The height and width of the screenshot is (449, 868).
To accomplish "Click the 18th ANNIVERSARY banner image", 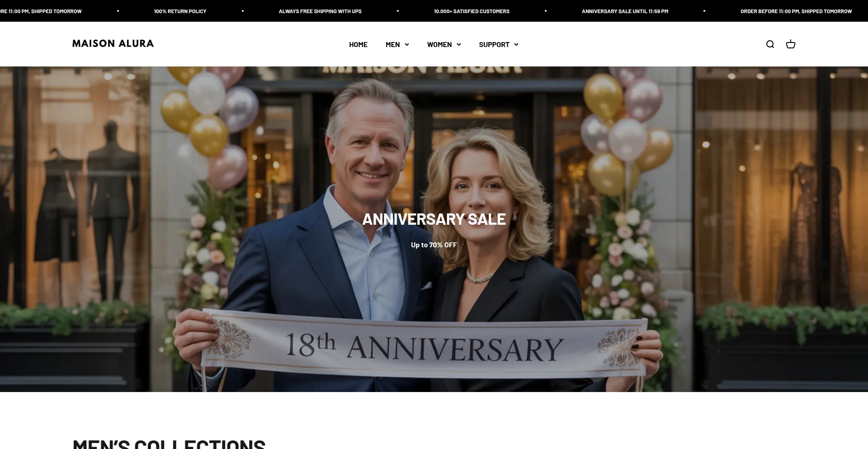I will click(424, 345).
